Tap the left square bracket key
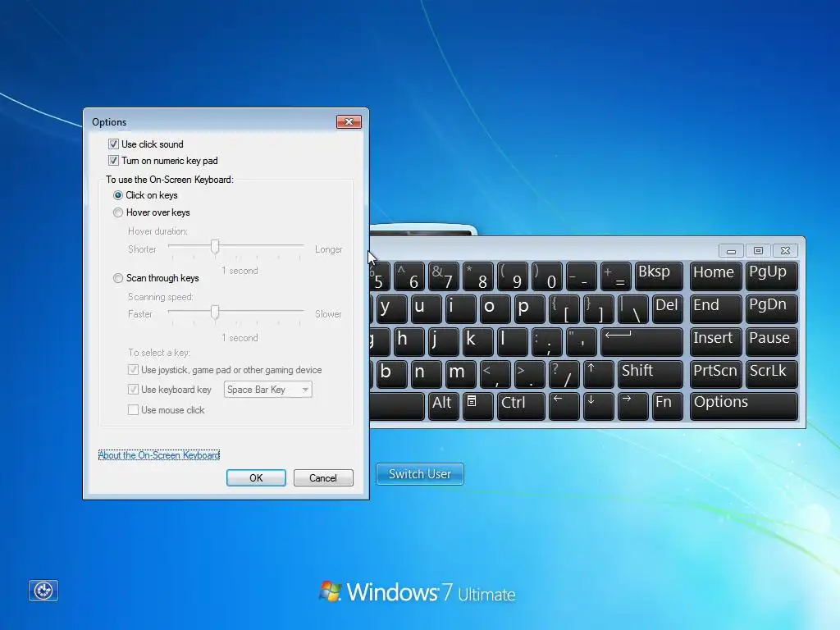840x630 pixels. (x=564, y=308)
